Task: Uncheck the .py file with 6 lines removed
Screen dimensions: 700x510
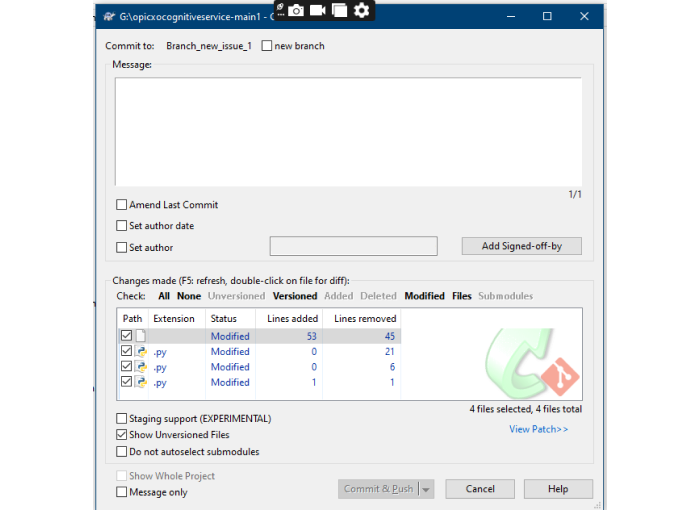Action: pyautogui.click(x=126, y=366)
